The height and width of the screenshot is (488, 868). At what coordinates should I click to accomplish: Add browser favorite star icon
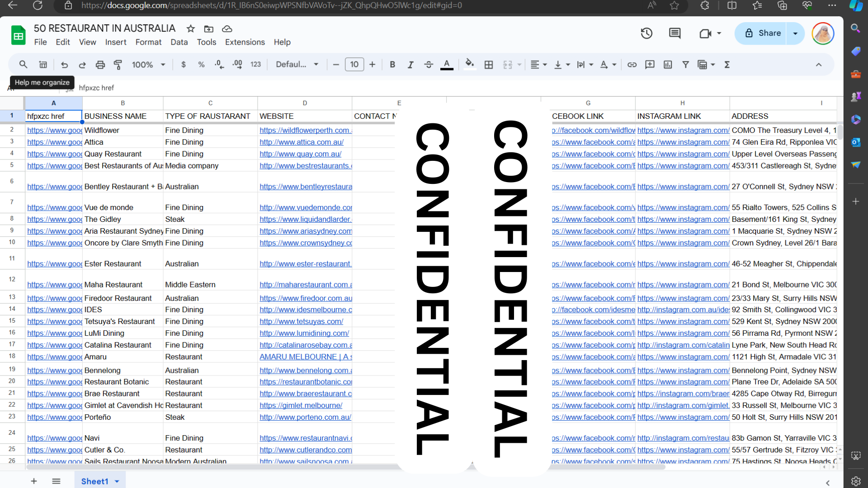click(x=675, y=5)
